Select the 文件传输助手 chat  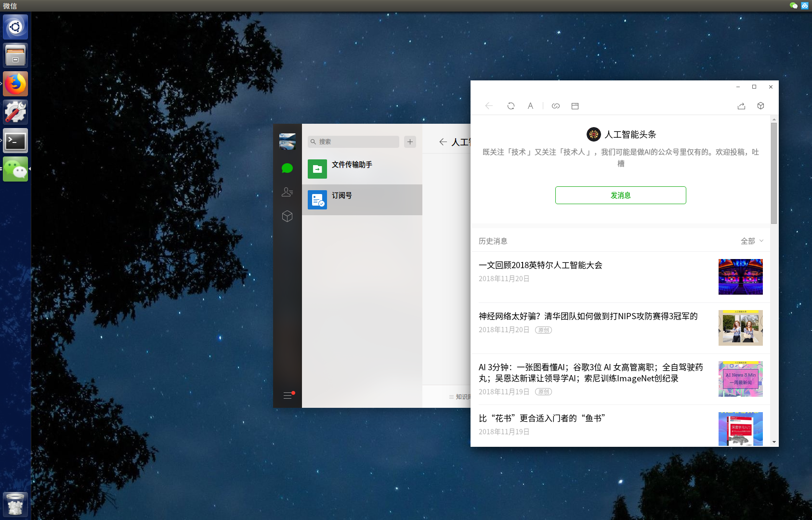pyautogui.click(x=362, y=169)
